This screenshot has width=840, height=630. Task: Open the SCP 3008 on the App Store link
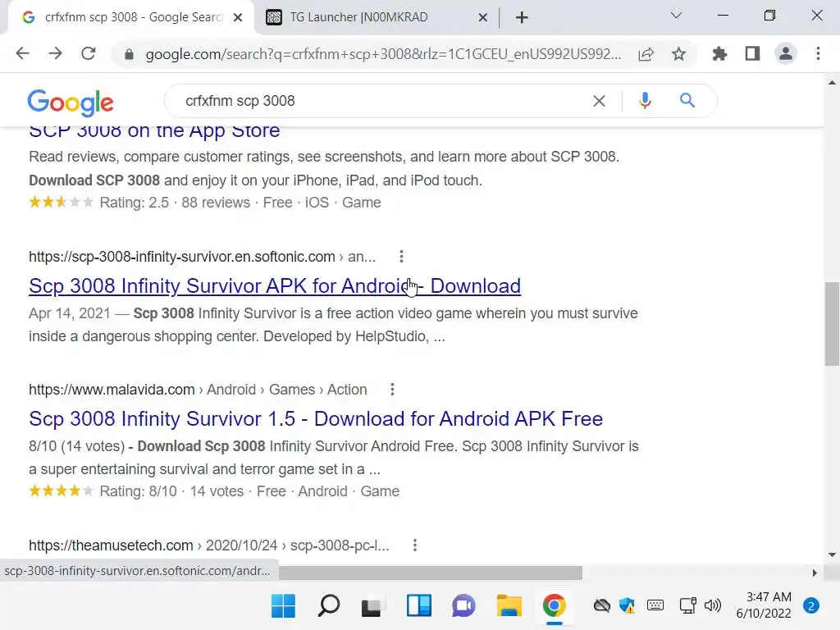154,130
